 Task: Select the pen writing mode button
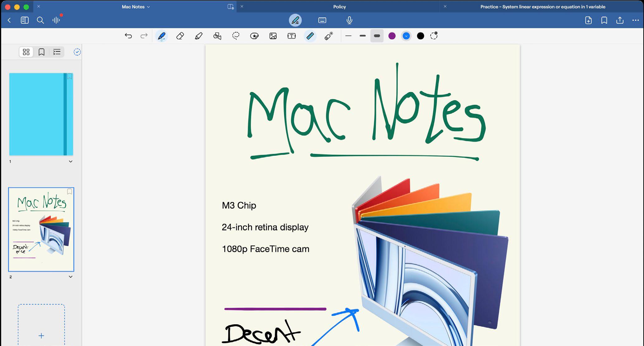[x=295, y=20]
